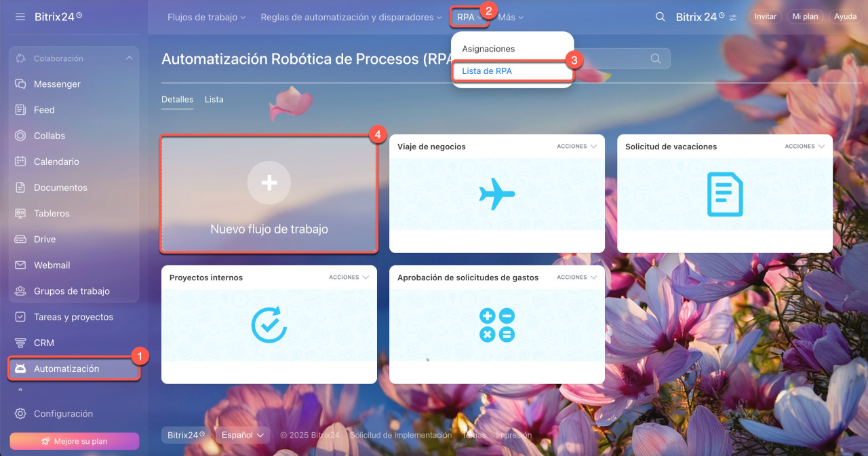Click the Automatización robot icon

[20, 369]
